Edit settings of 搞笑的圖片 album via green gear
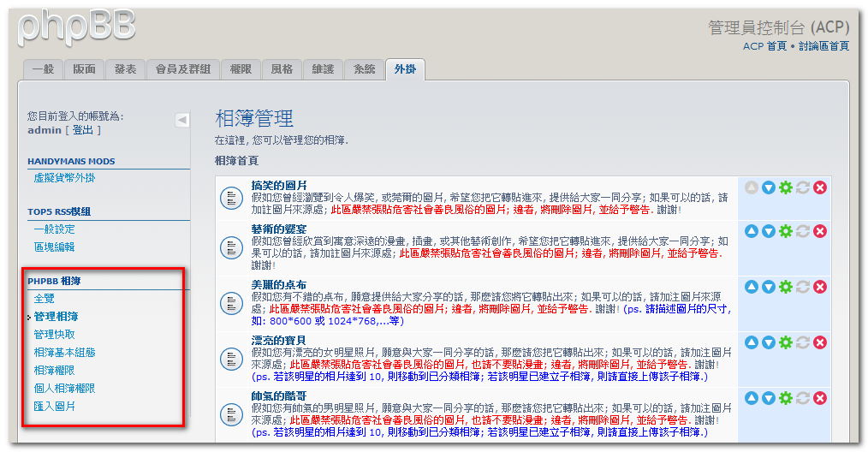The height and width of the screenshot is (452, 868). (x=786, y=187)
